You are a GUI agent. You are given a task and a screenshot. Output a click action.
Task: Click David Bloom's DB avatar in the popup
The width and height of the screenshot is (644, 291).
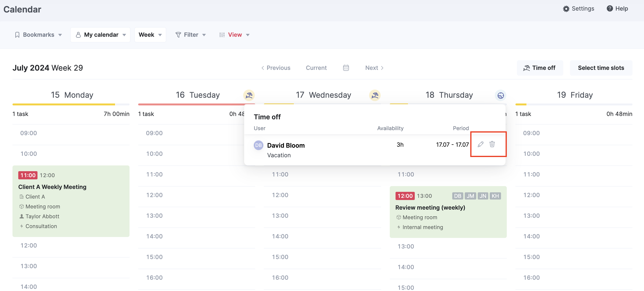(x=259, y=145)
